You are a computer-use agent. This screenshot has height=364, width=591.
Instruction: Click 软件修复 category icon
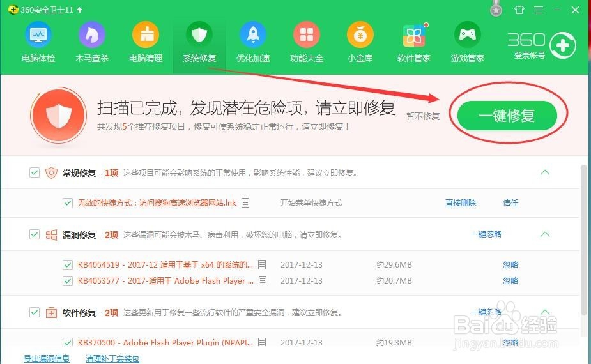[51, 312]
